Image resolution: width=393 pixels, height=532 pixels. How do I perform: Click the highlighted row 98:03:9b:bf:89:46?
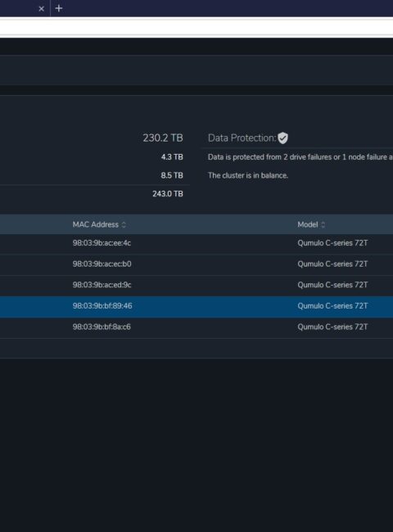coord(196,306)
